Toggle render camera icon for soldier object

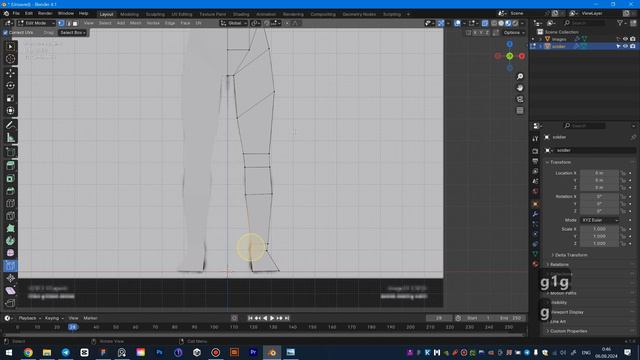(x=633, y=47)
